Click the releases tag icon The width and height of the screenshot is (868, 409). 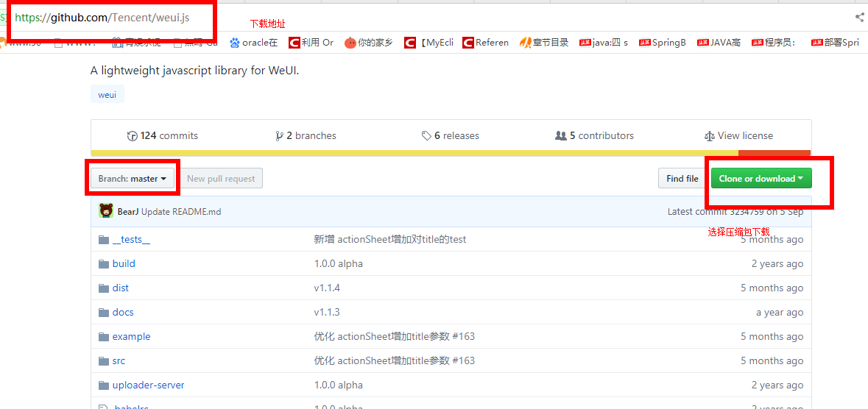[x=426, y=136]
